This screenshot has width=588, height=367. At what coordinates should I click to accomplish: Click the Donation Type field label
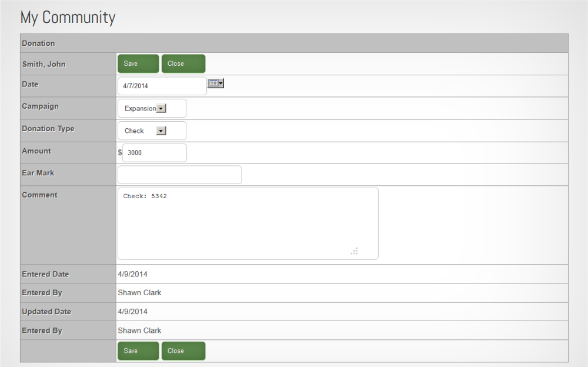[x=48, y=129]
